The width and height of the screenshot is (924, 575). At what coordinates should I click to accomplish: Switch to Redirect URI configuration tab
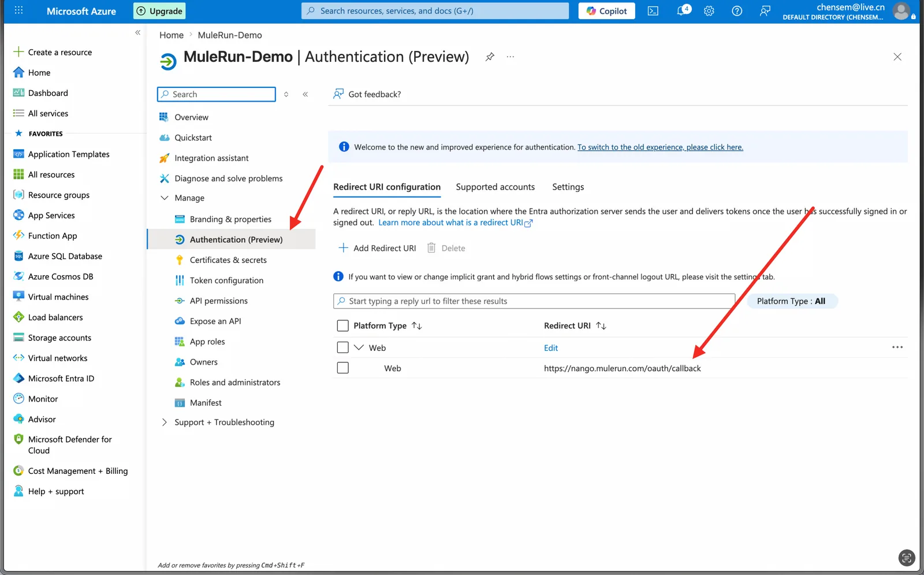(386, 187)
